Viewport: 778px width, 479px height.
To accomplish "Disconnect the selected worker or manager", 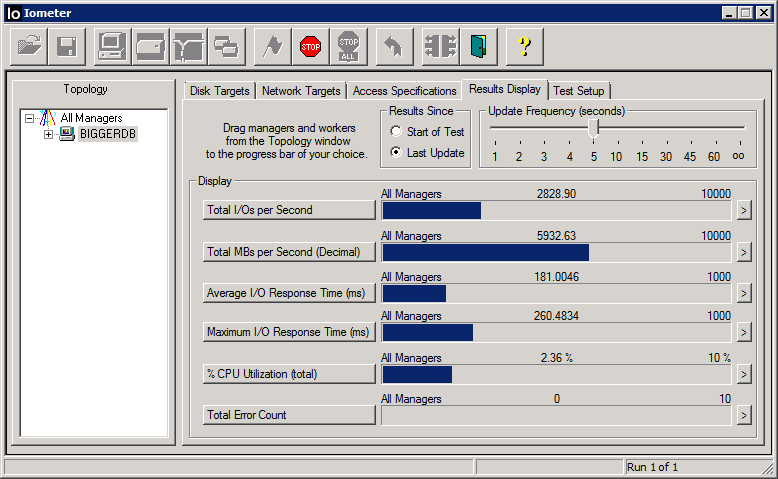I will (x=440, y=47).
